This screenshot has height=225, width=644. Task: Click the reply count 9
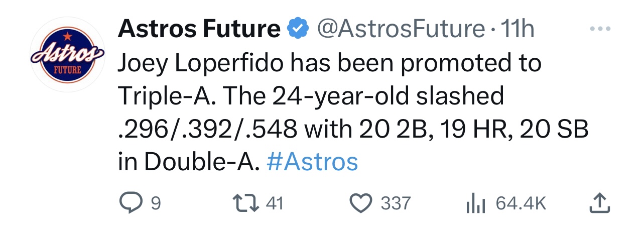click(156, 203)
